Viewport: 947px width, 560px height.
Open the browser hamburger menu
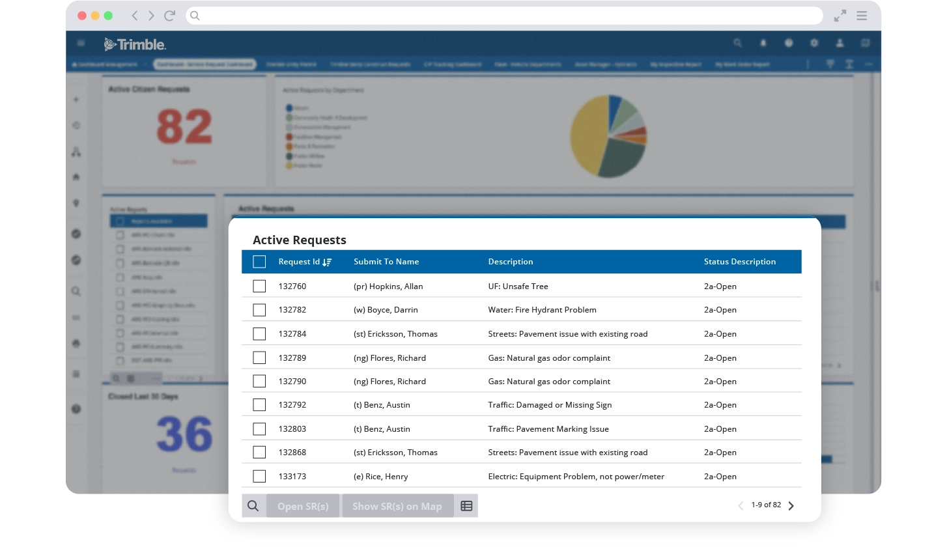862,16
